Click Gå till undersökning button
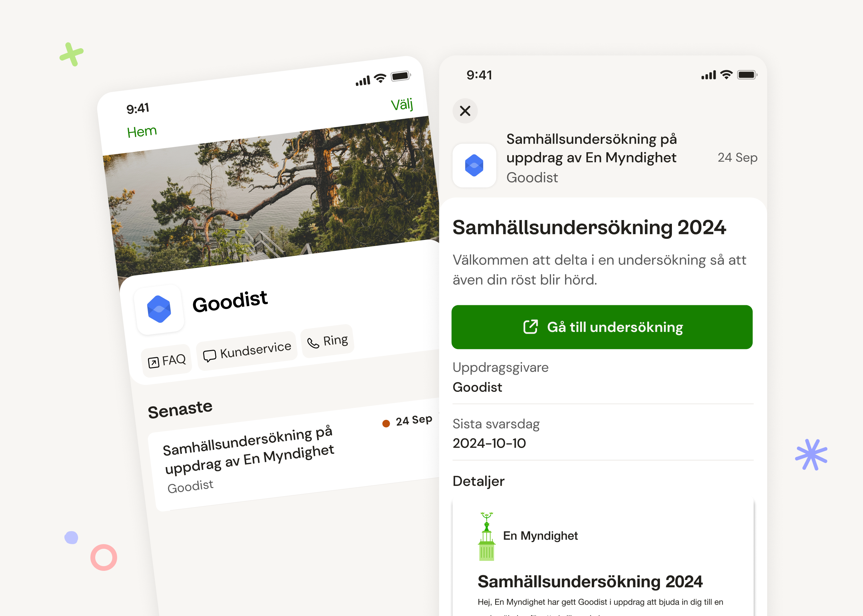 (x=602, y=327)
